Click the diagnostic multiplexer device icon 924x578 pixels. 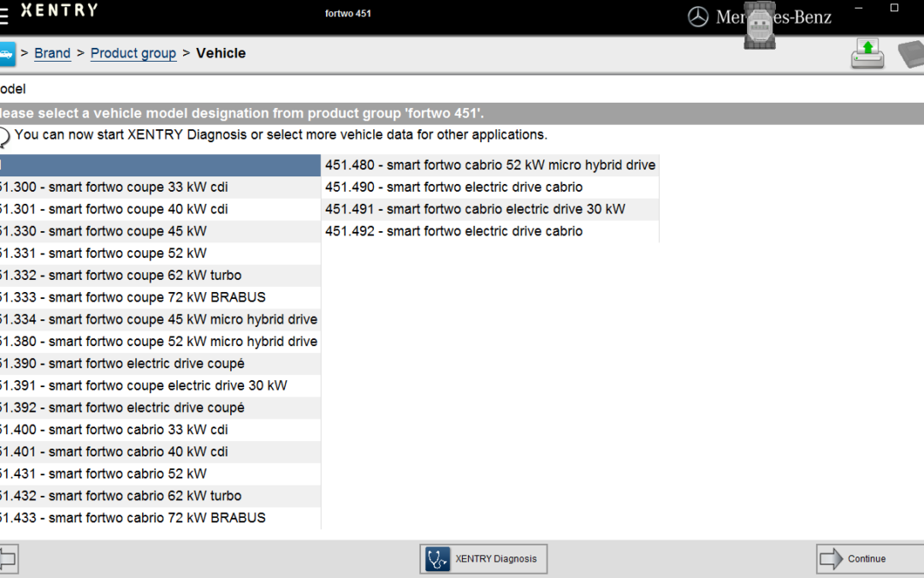coord(760,26)
